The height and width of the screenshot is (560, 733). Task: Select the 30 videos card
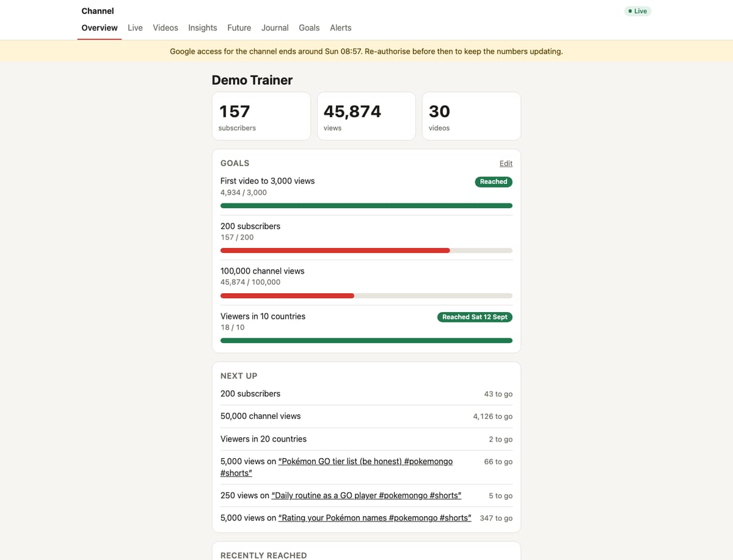472,116
